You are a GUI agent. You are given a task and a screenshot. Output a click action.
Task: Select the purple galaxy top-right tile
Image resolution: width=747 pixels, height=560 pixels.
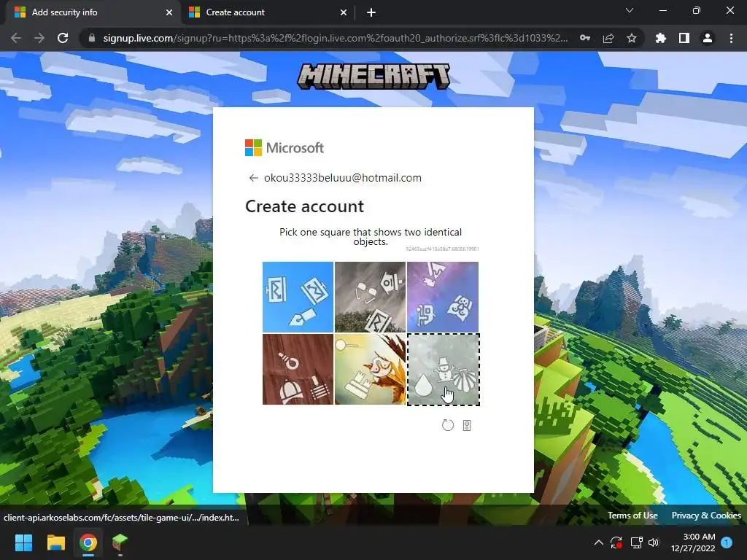(443, 297)
